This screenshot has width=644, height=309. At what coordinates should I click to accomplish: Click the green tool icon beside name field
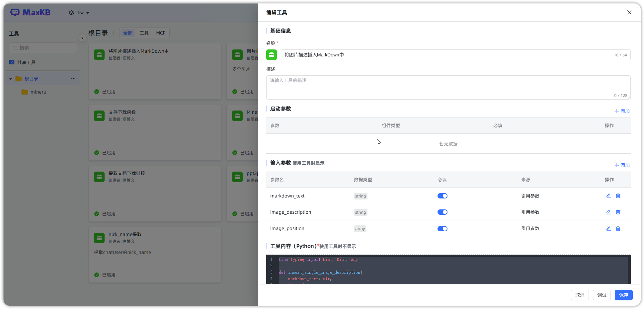pos(271,55)
